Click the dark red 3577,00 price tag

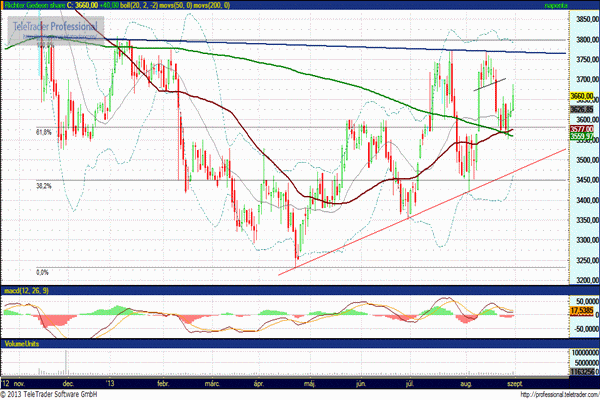tap(582, 128)
